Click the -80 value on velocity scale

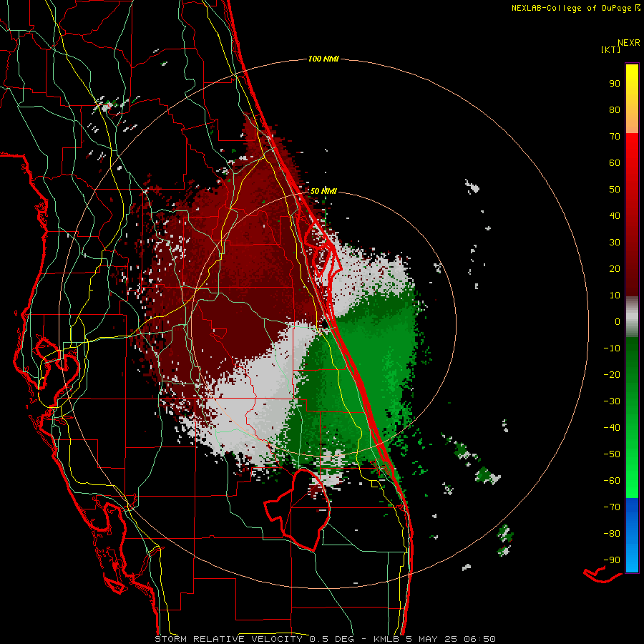click(612, 534)
